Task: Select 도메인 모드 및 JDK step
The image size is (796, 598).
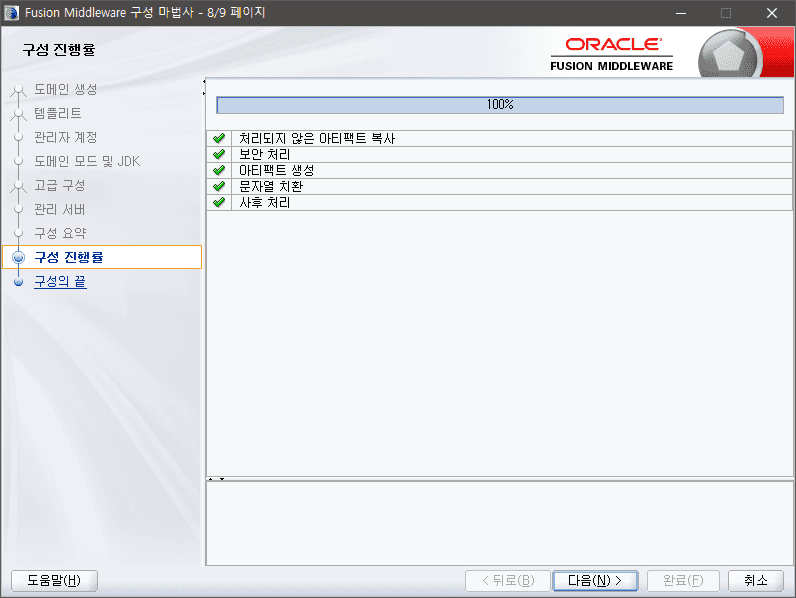Action: (x=87, y=161)
